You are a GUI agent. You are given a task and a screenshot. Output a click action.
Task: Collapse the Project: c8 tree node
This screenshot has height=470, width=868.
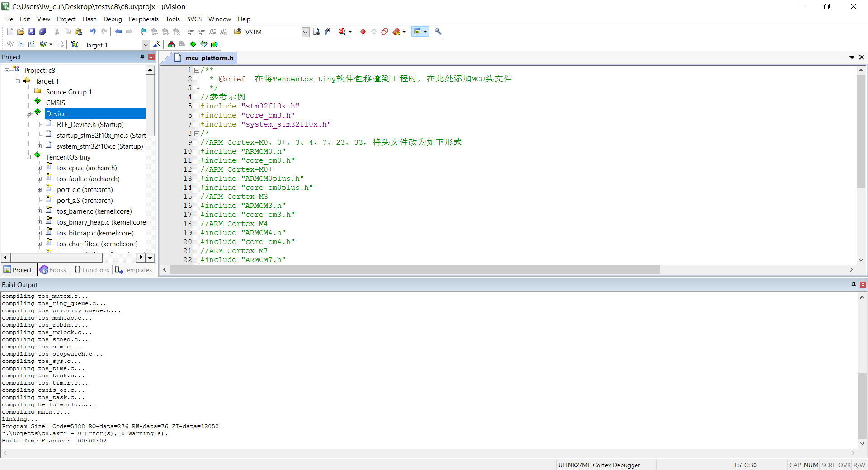point(7,70)
